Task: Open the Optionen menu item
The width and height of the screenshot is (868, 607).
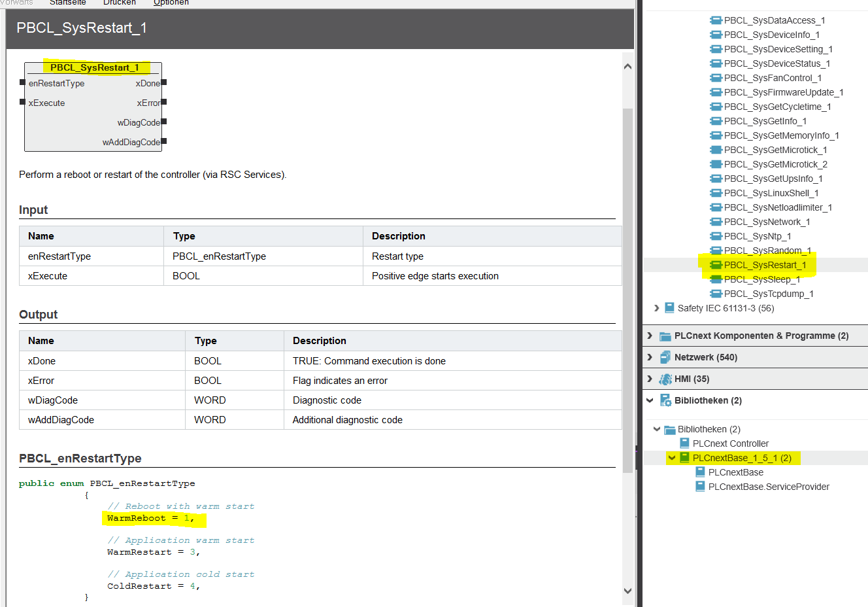Action: point(171,3)
